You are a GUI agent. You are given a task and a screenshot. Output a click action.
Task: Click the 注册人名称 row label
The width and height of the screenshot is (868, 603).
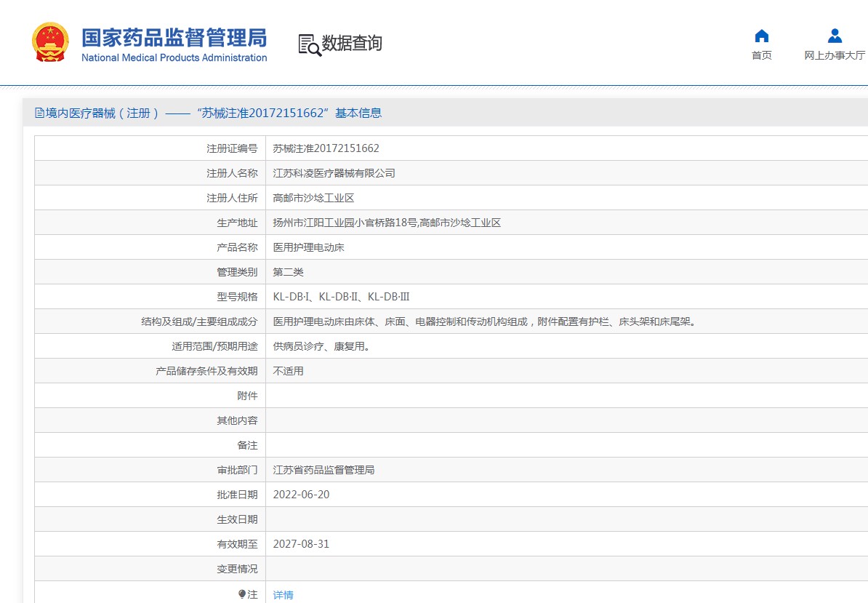tap(232, 173)
